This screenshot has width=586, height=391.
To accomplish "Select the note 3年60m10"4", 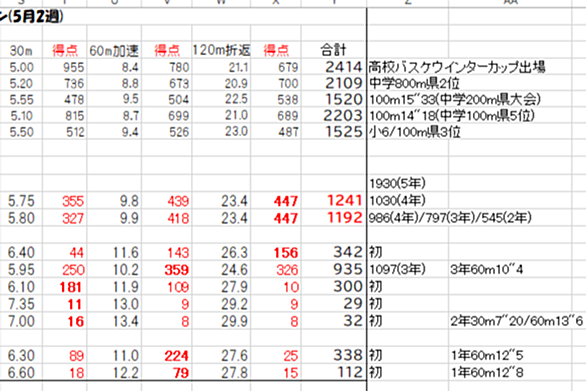I will [x=487, y=269].
